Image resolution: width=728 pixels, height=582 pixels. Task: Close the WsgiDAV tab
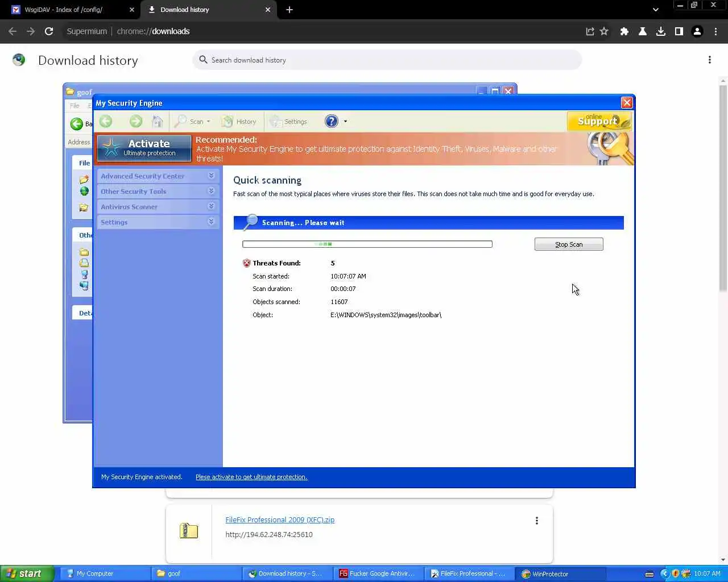(132, 10)
